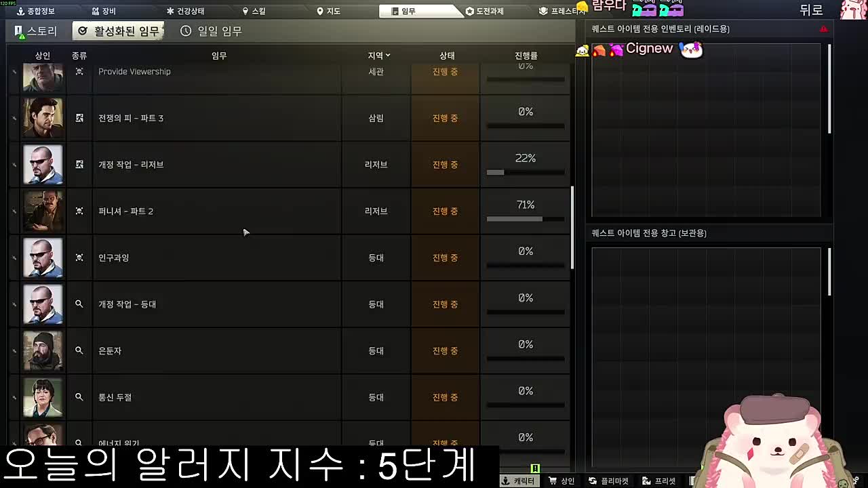Click the 71% progress bar for 퍼니셔 – 파트 2

click(x=526, y=219)
